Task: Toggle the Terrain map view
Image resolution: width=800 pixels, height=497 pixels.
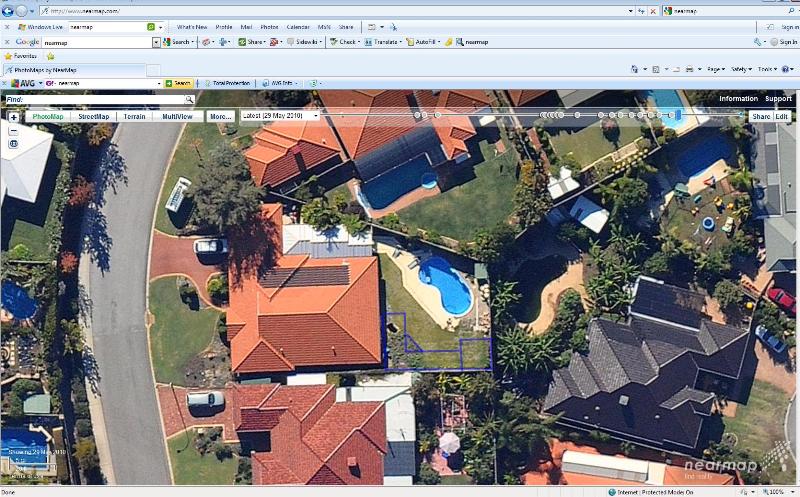Action: (x=134, y=116)
